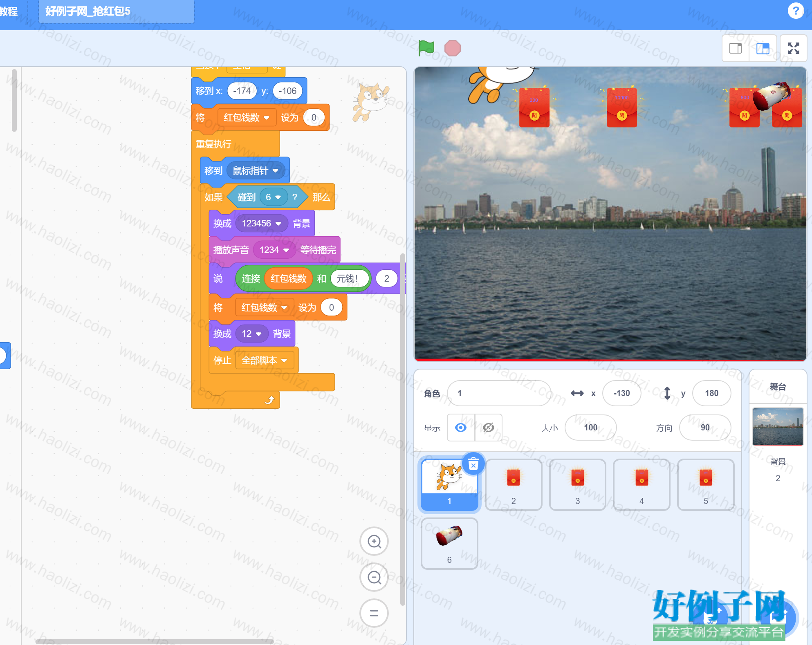Image resolution: width=812 pixels, height=645 pixels.
Task: Switch to small stage layout
Action: coord(735,49)
